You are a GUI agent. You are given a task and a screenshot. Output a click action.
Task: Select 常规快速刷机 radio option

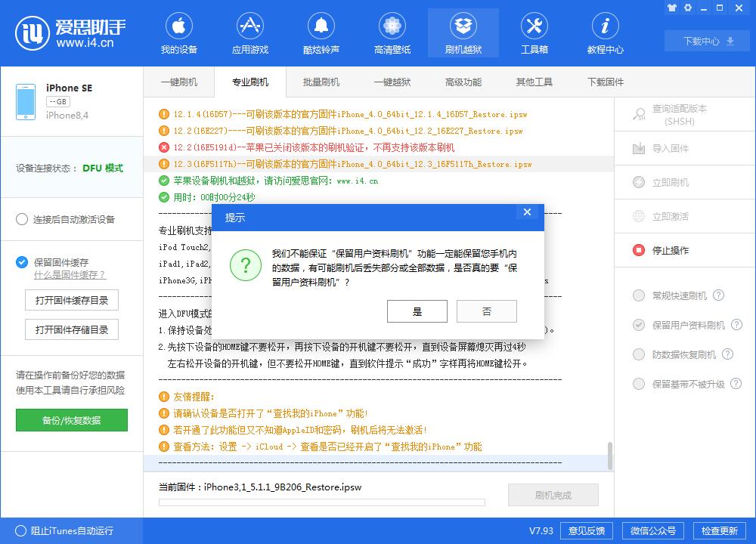click(639, 295)
